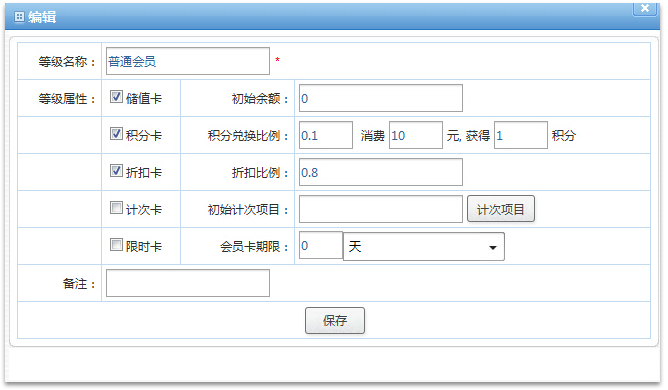Focus the 折扣比例 field showing 0.8
The width and height of the screenshot is (668, 390).
[x=381, y=172]
